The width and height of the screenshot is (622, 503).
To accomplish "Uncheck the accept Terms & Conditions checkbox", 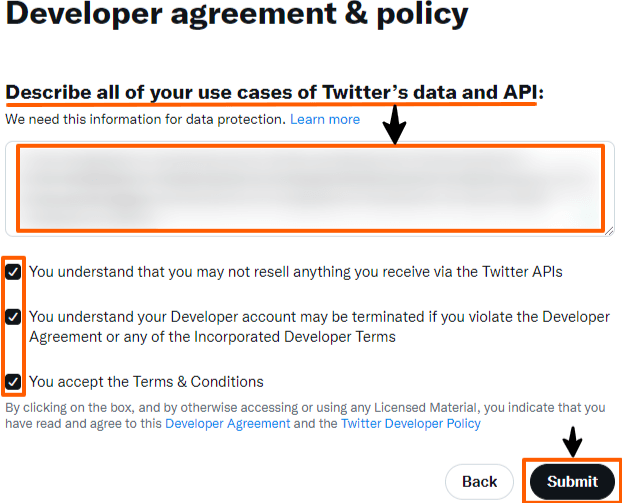I will (x=13, y=382).
